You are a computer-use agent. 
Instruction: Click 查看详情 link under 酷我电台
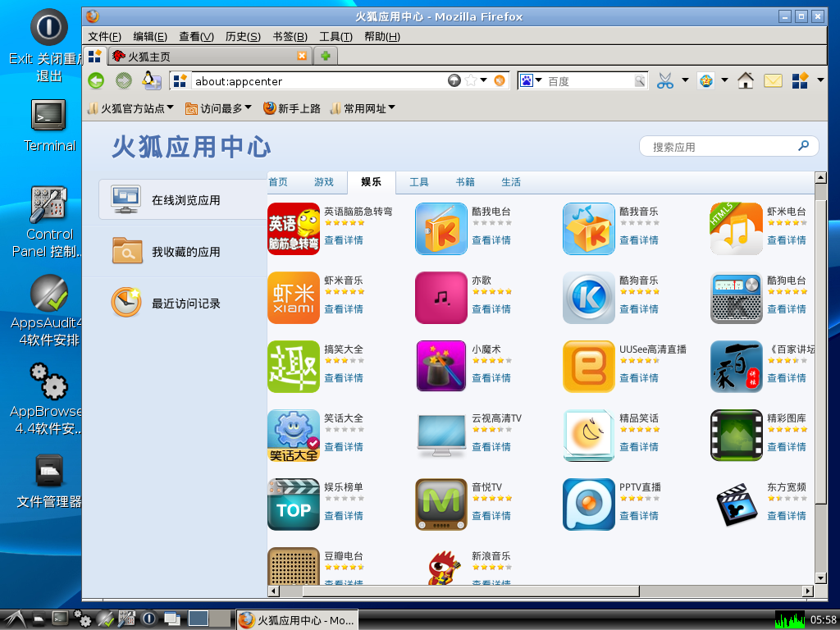pyautogui.click(x=491, y=240)
